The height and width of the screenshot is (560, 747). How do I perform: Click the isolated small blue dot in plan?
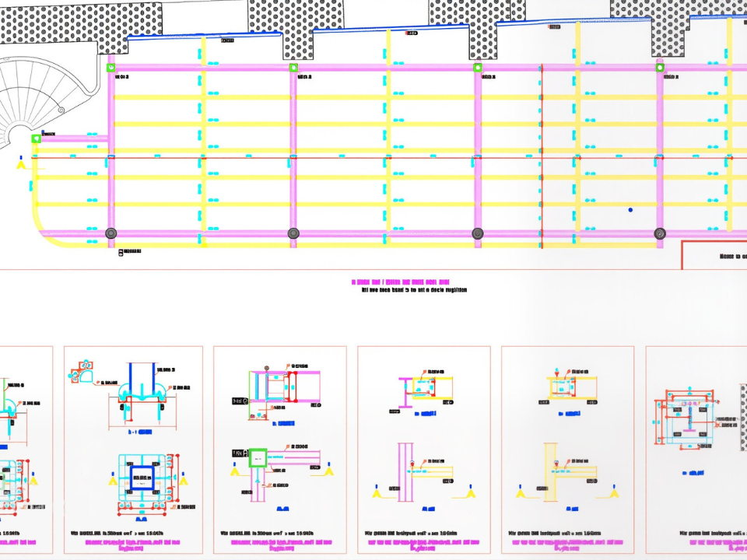tap(630, 210)
